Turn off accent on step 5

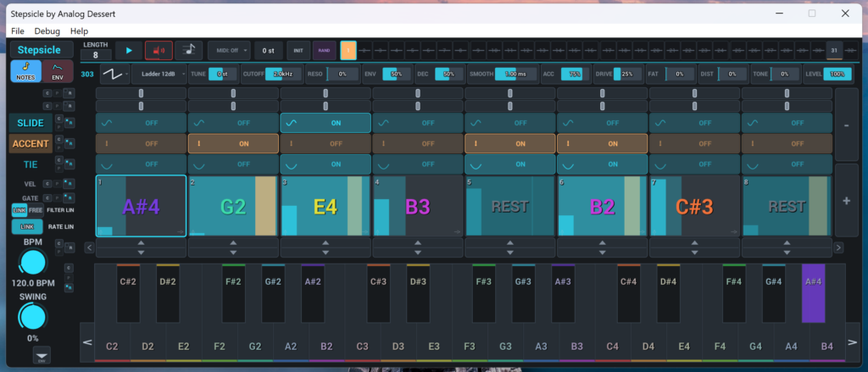point(509,143)
